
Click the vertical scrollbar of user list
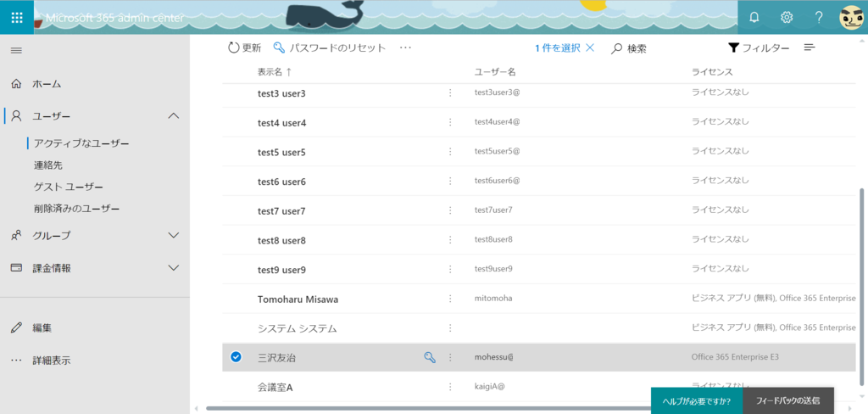(x=861, y=288)
